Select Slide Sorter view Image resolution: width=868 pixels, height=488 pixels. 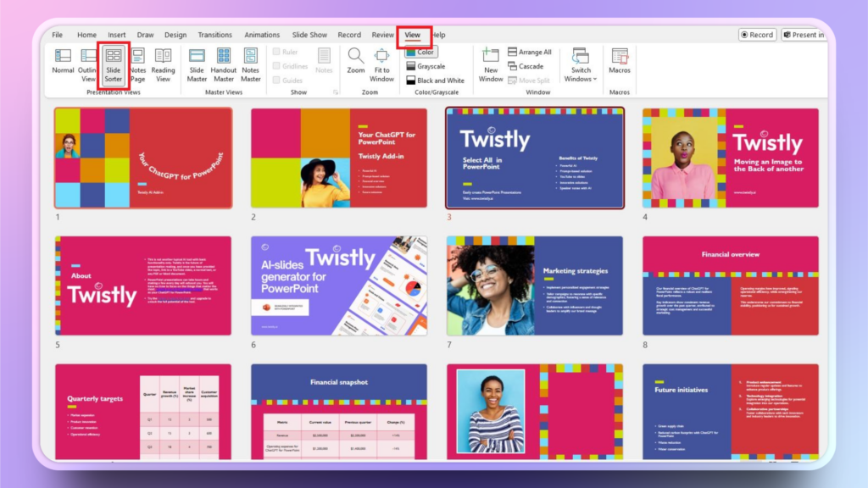coord(113,65)
